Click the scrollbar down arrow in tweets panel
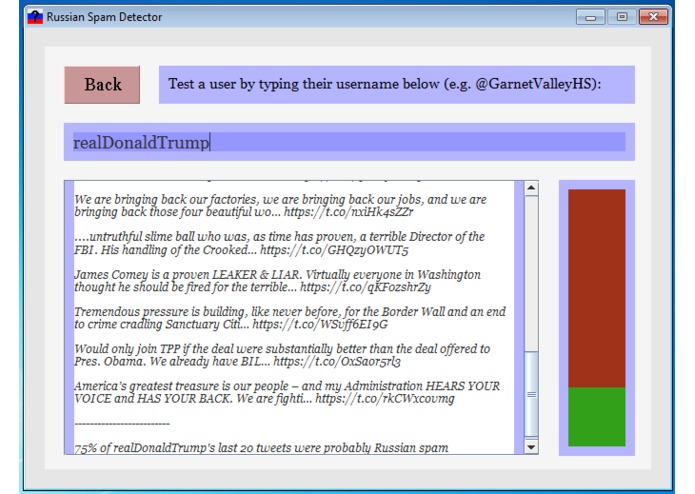 coord(531,447)
